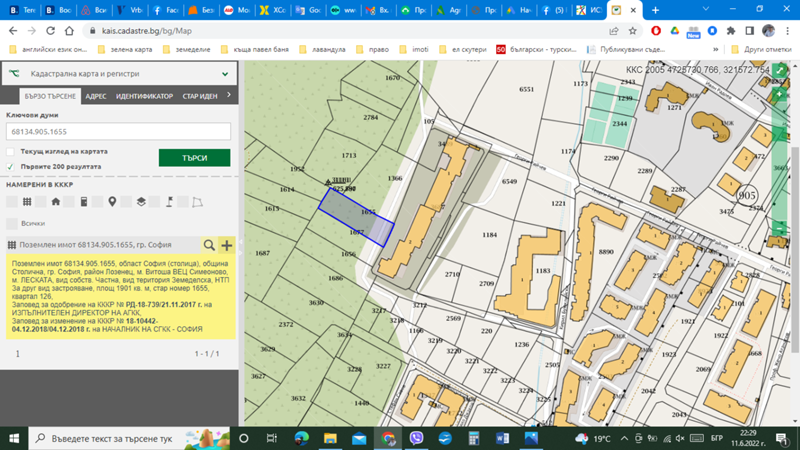Image resolution: width=800 pixels, height=450 pixels.
Task: Uncheck 'Първите 200 резултата' checkbox
Action: [x=12, y=166]
